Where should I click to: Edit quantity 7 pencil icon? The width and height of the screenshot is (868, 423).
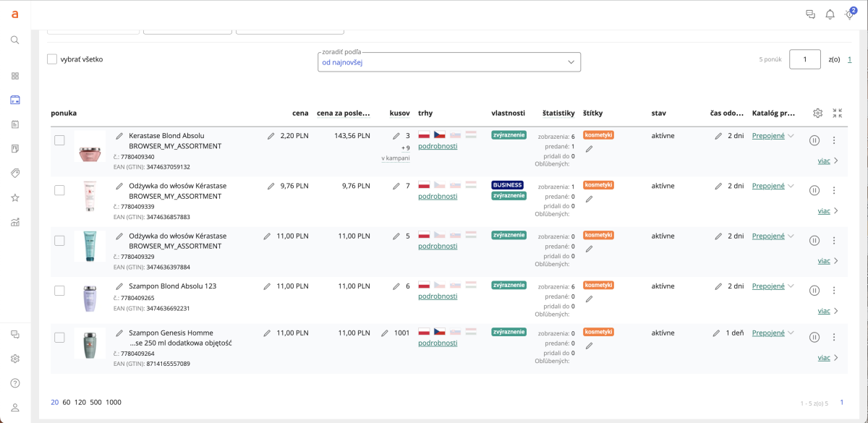pyautogui.click(x=396, y=186)
